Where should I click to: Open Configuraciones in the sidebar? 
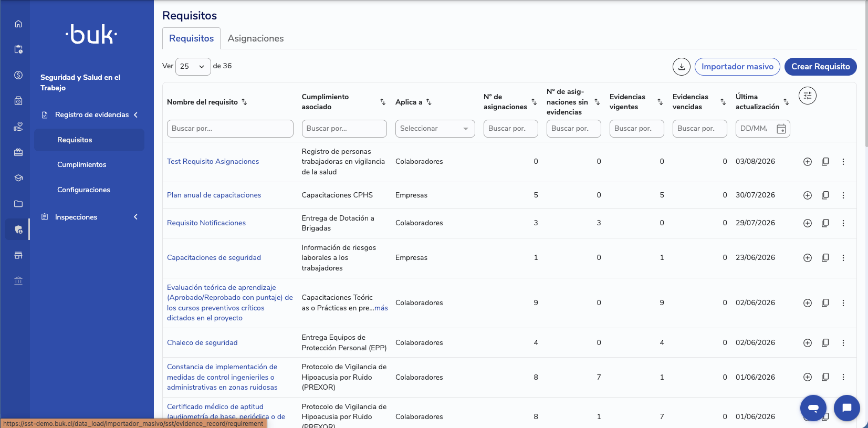click(x=83, y=190)
